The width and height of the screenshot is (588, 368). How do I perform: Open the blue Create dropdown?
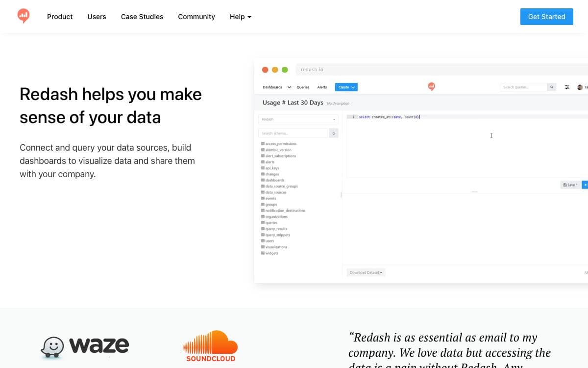[346, 87]
